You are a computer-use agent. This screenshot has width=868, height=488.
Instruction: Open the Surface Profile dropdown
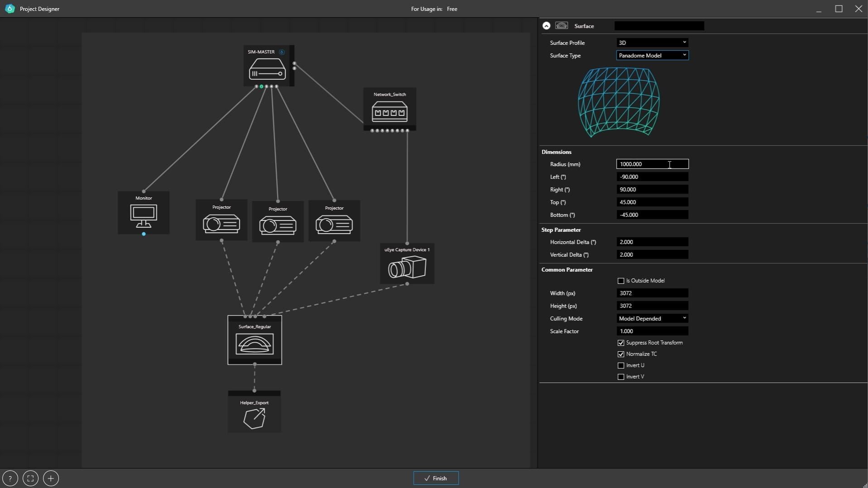tap(652, 43)
